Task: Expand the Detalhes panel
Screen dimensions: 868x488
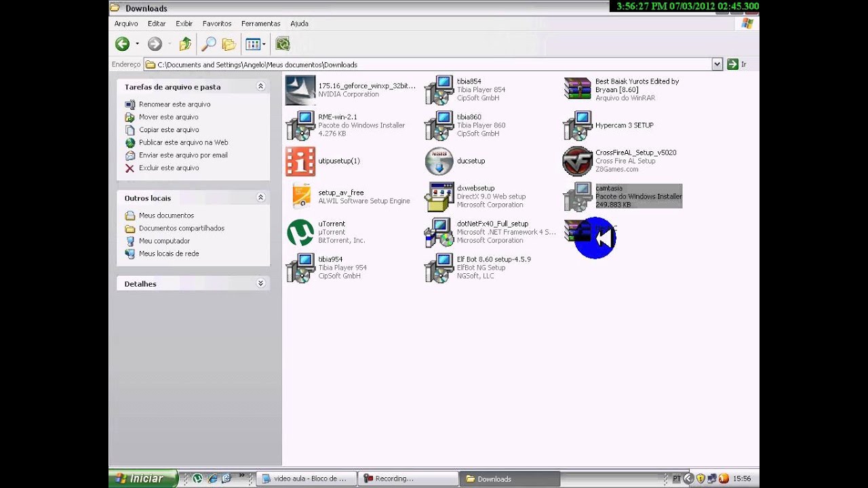Action: pos(260,283)
